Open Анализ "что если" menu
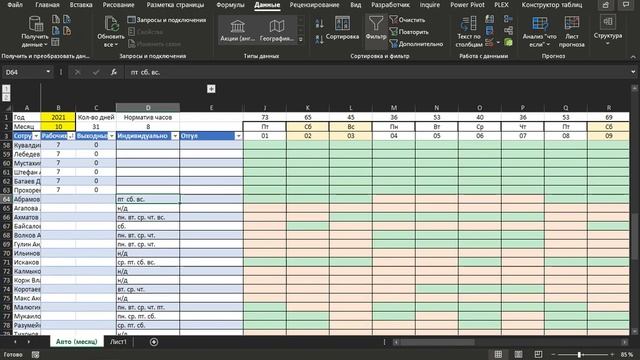Viewport: 640px width, 360px height. (539, 32)
